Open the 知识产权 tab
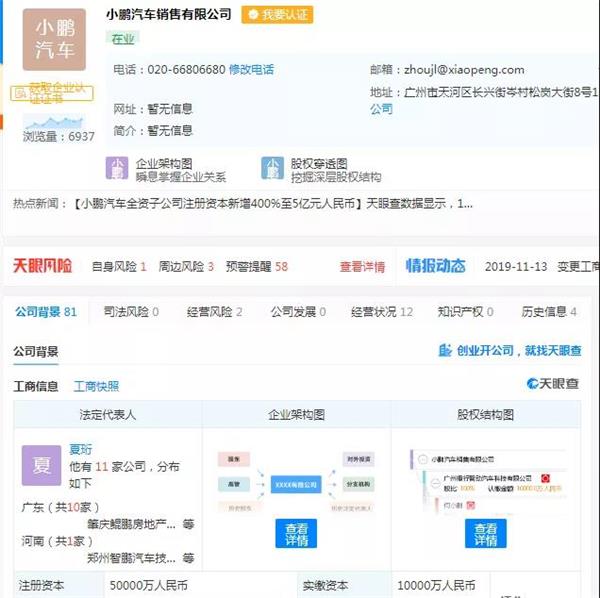The image size is (600, 598). pyautogui.click(x=467, y=312)
